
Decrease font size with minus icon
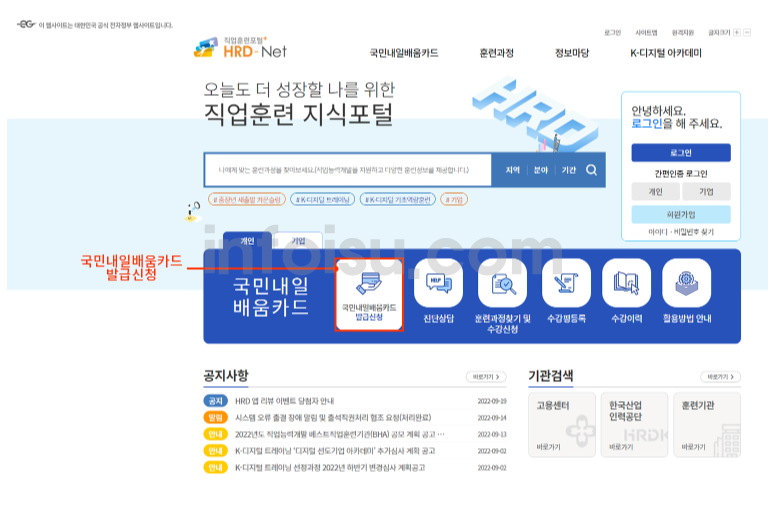[x=747, y=32]
